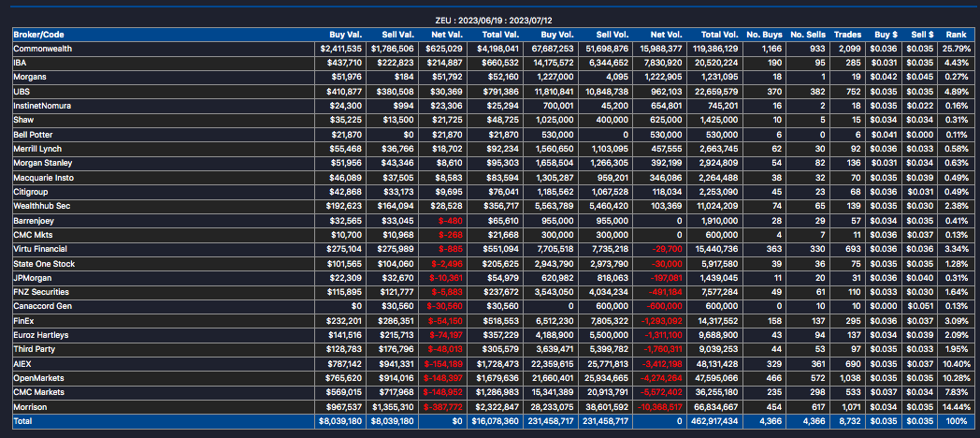This screenshot has width=980, height=438.
Task: Click Wealthhub Sec net value $28,528
Action: coord(447,207)
